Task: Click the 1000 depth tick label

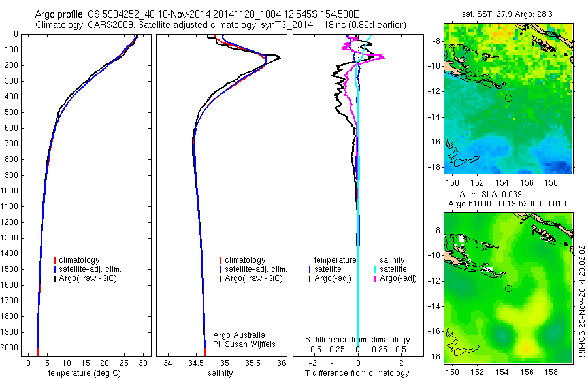Action: point(9,191)
